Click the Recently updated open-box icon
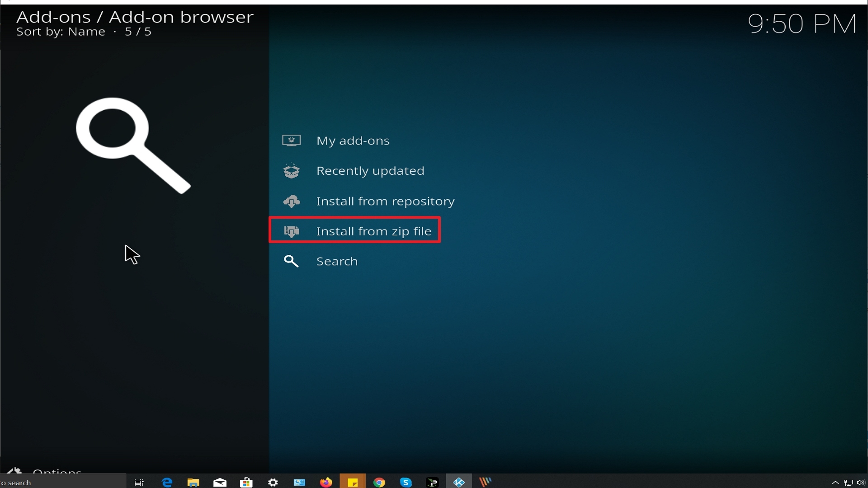The width and height of the screenshot is (868, 488). 292,171
